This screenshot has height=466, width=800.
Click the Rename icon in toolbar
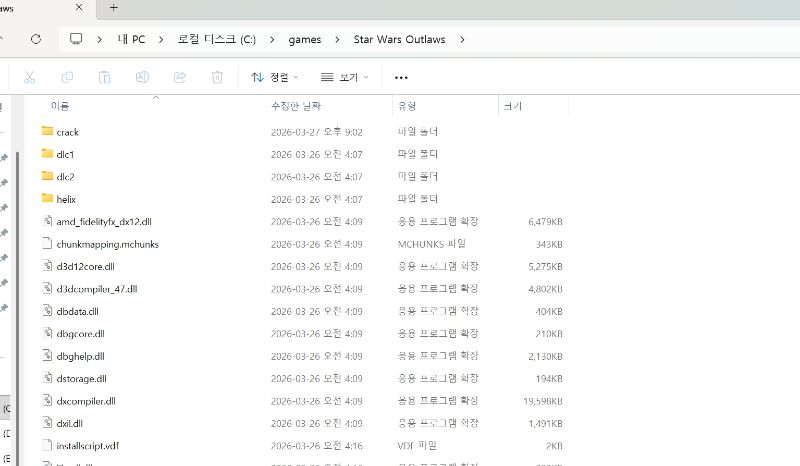pos(142,77)
